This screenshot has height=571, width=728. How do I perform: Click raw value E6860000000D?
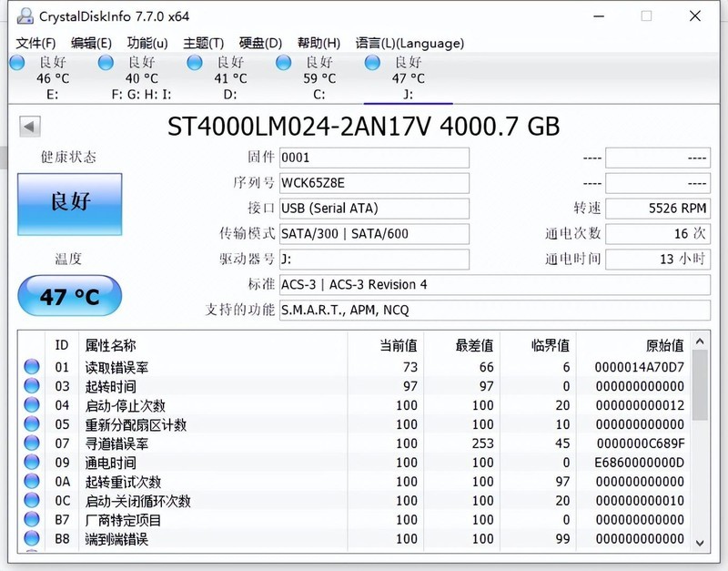[640, 463]
